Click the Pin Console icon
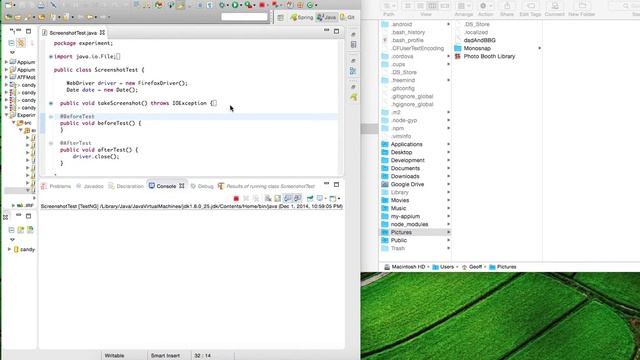 (310, 198)
